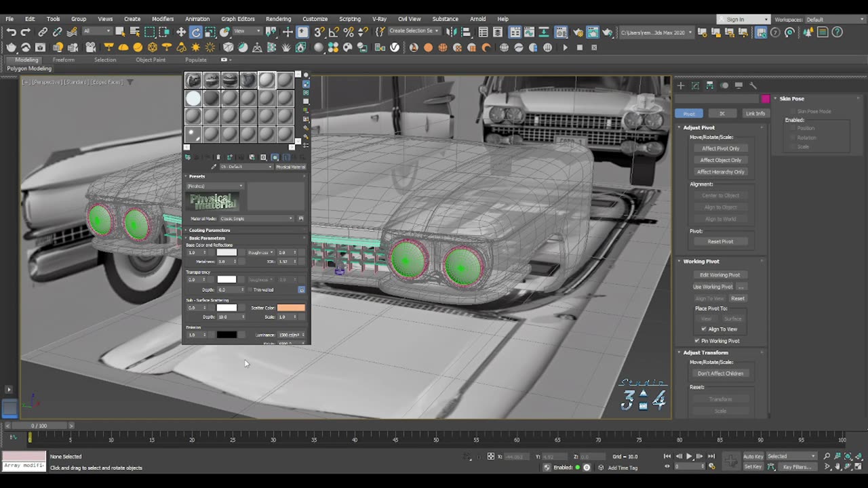Click the Material Editor eyedropper pick icon
Screen dimensions: 868x488
click(214, 167)
